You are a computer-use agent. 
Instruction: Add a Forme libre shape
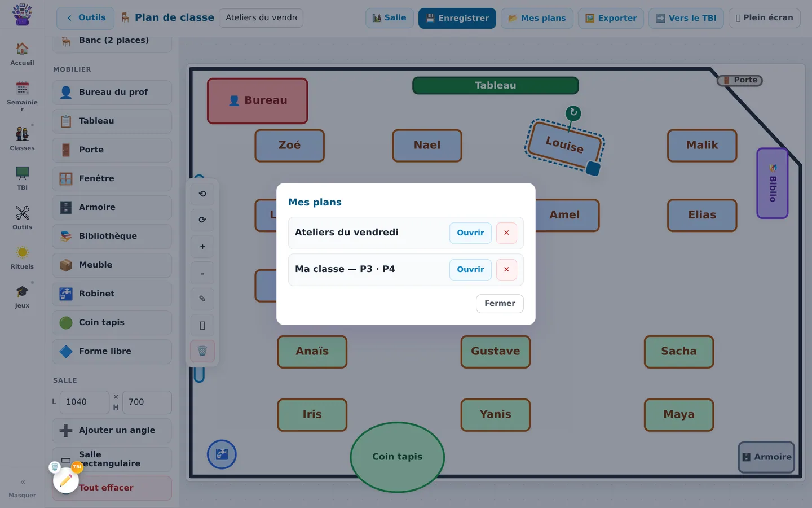(112, 351)
